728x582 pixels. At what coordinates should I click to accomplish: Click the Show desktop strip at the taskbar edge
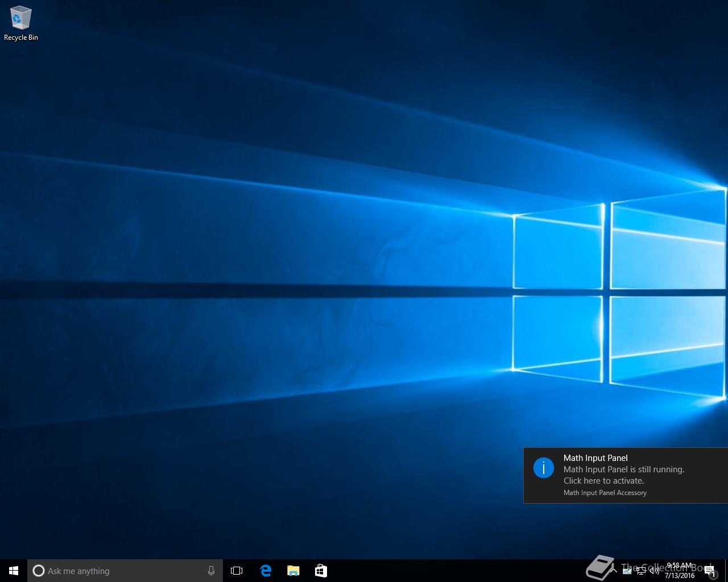(x=726, y=571)
